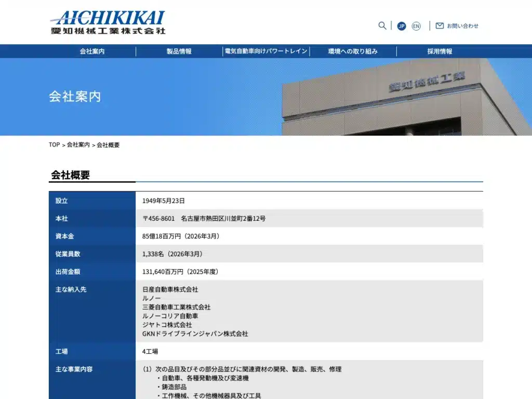Viewport: 532px width, 399px height.
Task: Click the 会社案内 banner title
Action: pos(75,96)
